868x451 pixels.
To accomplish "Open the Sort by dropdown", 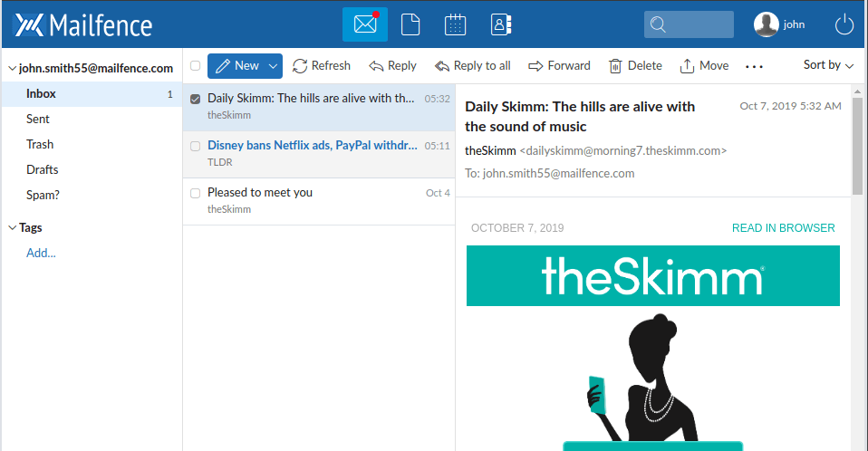I will [828, 65].
